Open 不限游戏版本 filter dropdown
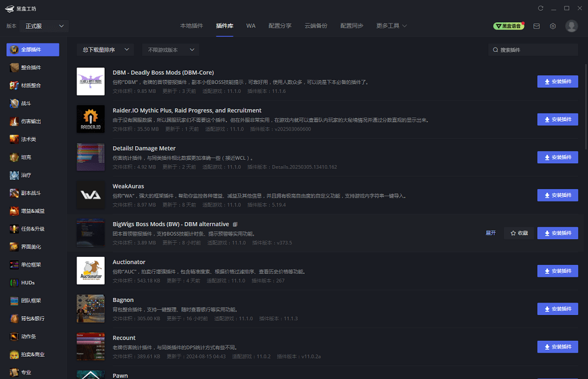The width and height of the screenshot is (588, 379). [x=170, y=50]
